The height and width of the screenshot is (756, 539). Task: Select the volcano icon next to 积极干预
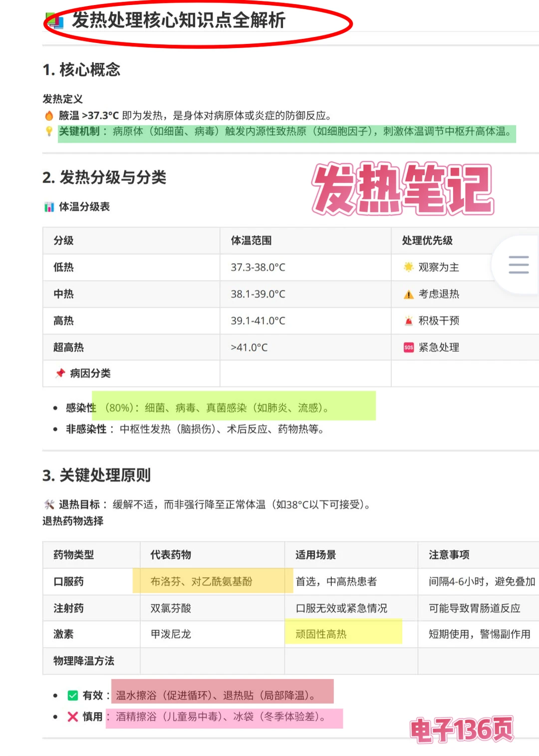(x=408, y=321)
